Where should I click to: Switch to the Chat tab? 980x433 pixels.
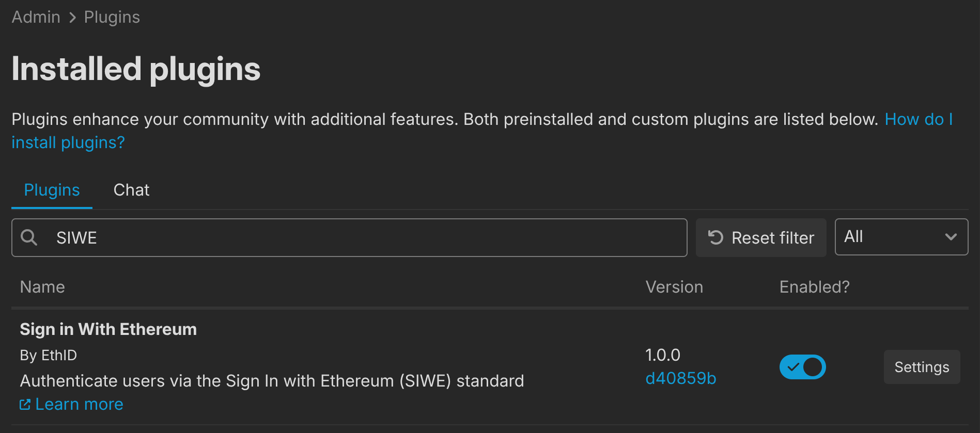tap(131, 189)
